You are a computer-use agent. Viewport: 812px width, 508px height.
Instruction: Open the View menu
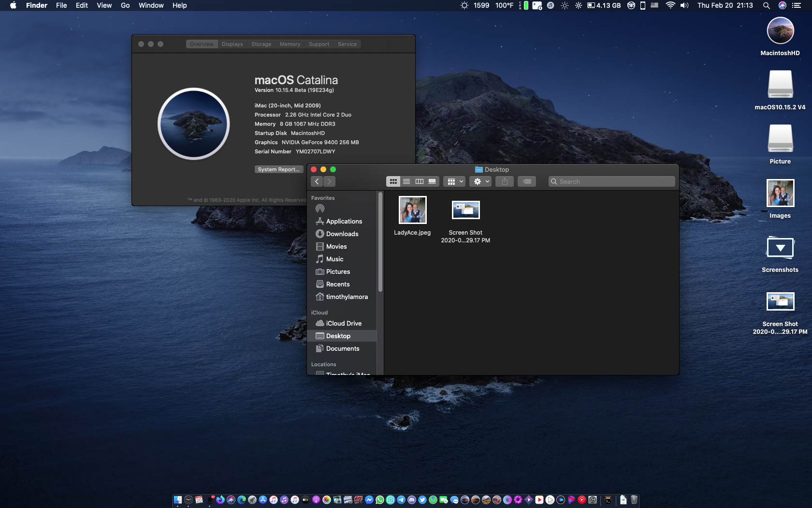pyautogui.click(x=104, y=5)
